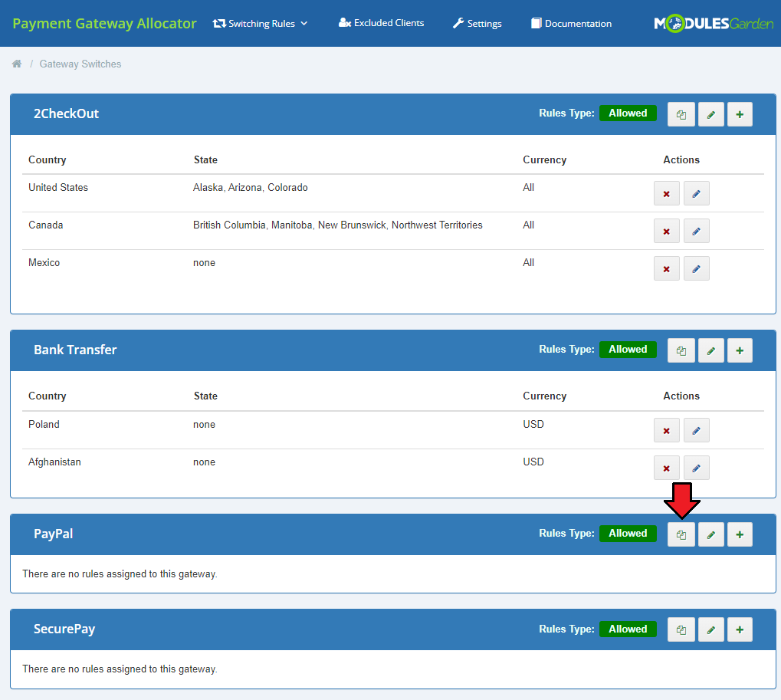781x700 pixels.
Task: Copy rules for the 2CheckOut gateway
Action: click(x=681, y=114)
